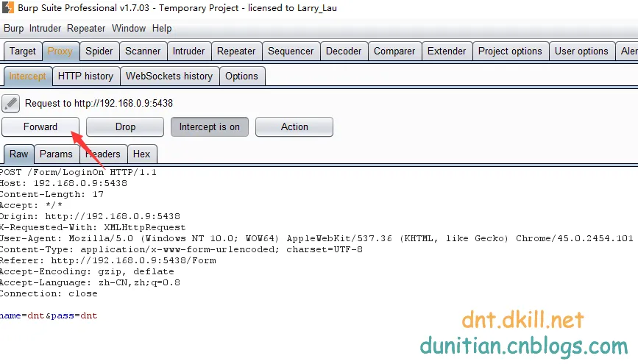Viewport: 638px width, 364px height.
Task: Click the POST /Form/LoginOn request line
Action: click(x=78, y=173)
